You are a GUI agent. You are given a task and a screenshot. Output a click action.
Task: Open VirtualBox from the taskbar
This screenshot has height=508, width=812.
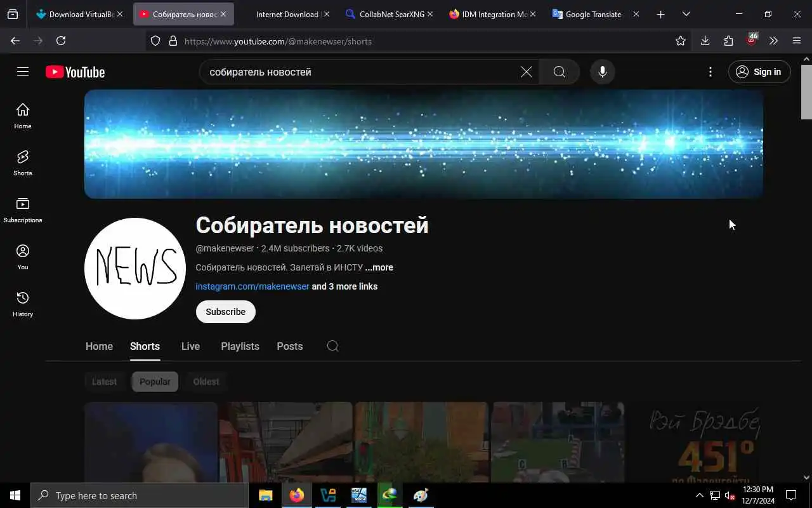point(328,495)
